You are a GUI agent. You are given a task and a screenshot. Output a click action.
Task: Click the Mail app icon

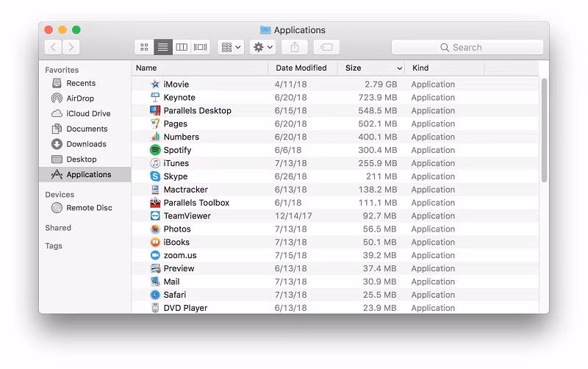155,282
